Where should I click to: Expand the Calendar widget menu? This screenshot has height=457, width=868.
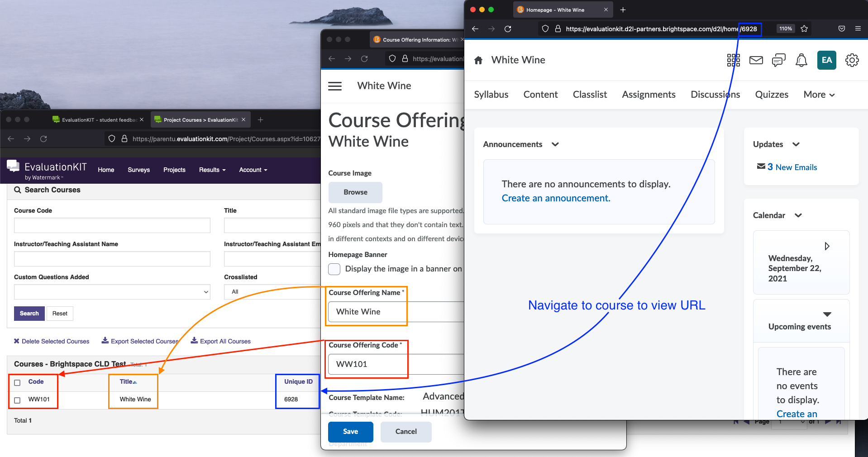(x=798, y=215)
